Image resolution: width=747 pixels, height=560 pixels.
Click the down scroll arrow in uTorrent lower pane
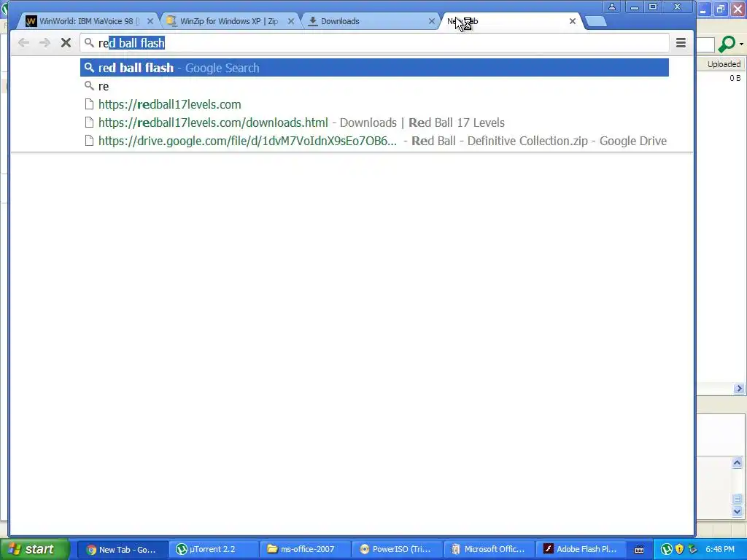[737, 512]
